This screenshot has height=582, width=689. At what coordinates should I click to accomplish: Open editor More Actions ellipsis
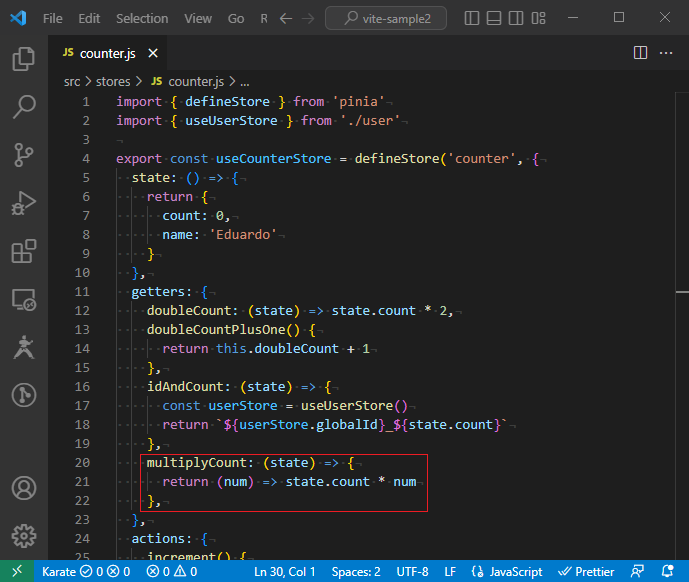(x=666, y=53)
